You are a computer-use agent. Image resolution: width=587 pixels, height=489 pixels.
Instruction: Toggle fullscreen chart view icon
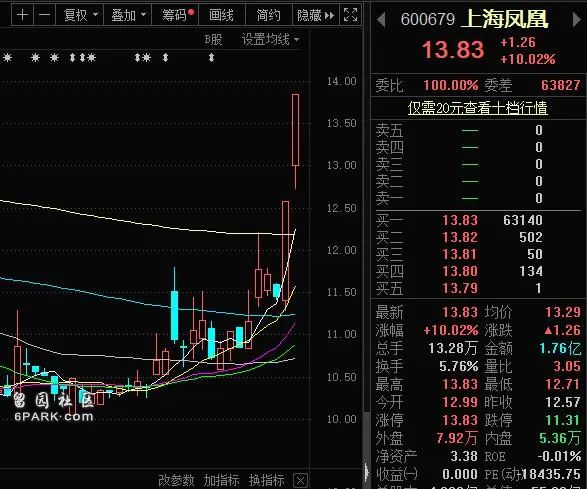click(x=350, y=15)
